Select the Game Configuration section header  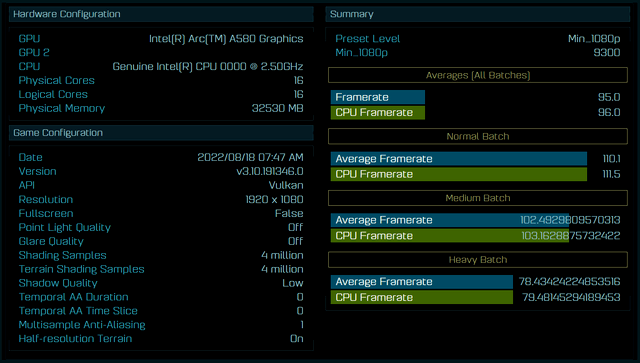[x=161, y=133]
